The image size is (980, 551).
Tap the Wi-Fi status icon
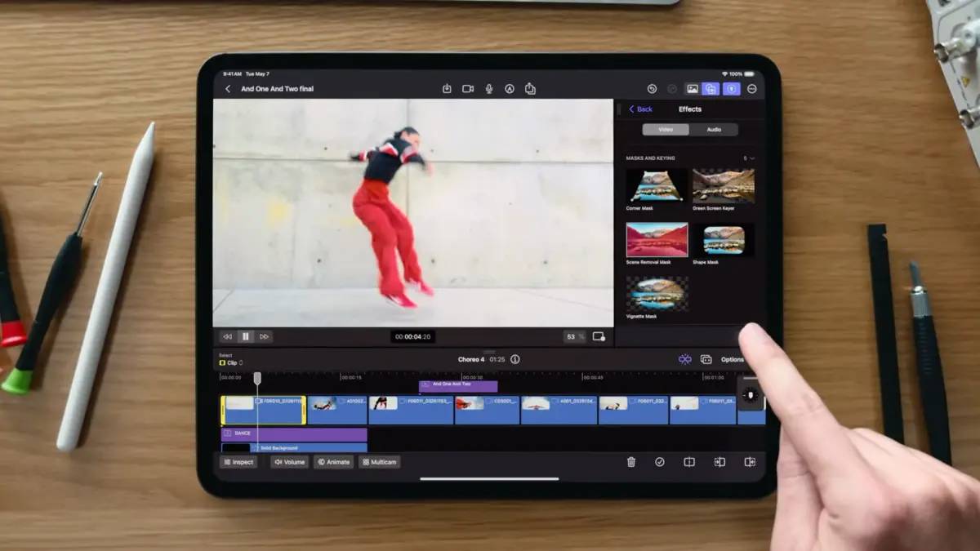724,74
